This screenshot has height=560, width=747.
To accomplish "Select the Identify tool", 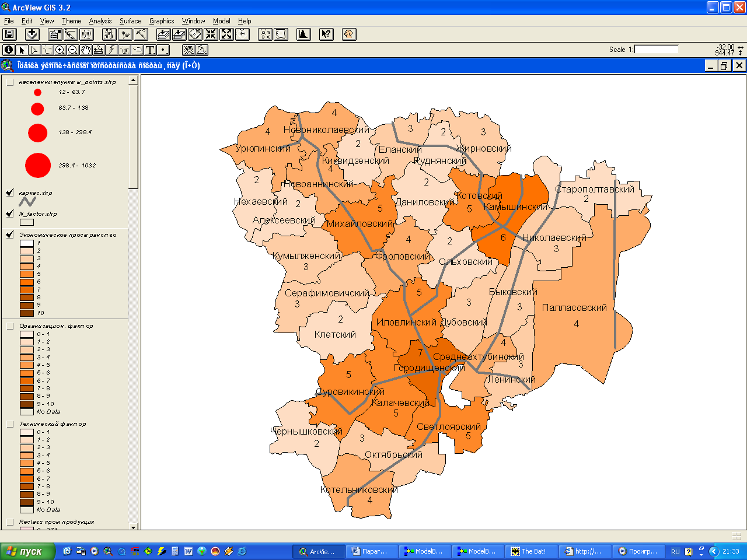I will 9,50.
